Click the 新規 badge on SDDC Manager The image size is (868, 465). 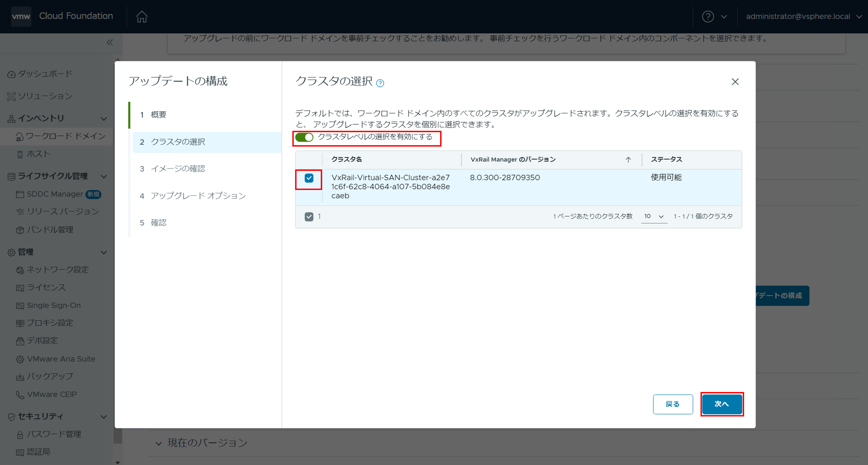click(93, 194)
